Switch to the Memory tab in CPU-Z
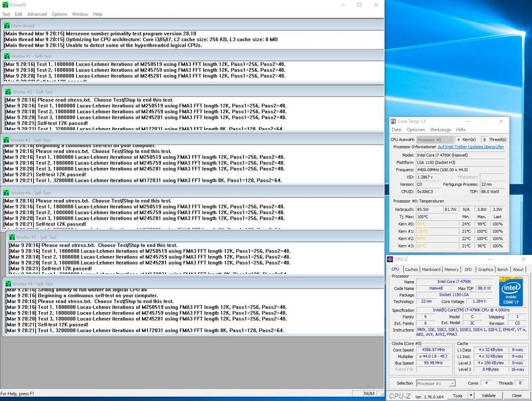The height and width of the screenshot is (401, 532). point(451,269)
